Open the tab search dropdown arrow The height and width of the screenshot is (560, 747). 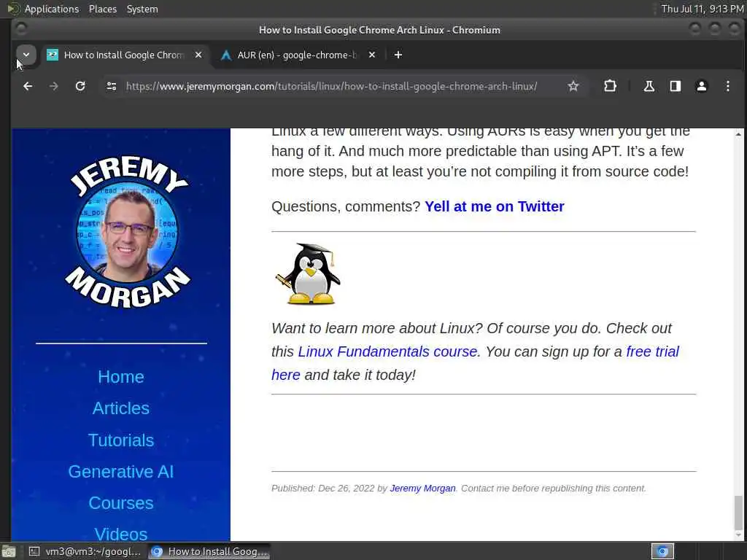[26, 55]
